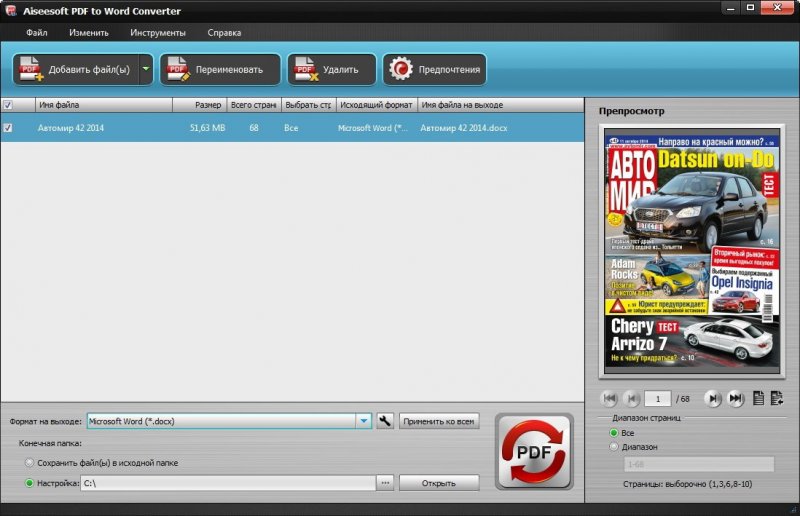Open the Инструменты menu
Screen dimensions: 800x516
[158, 33]
